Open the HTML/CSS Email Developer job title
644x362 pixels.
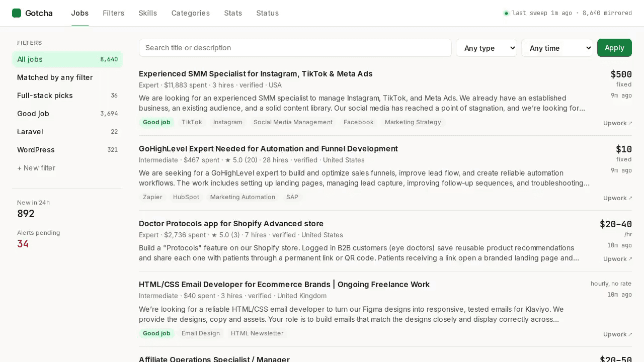[x=284, y=285]
